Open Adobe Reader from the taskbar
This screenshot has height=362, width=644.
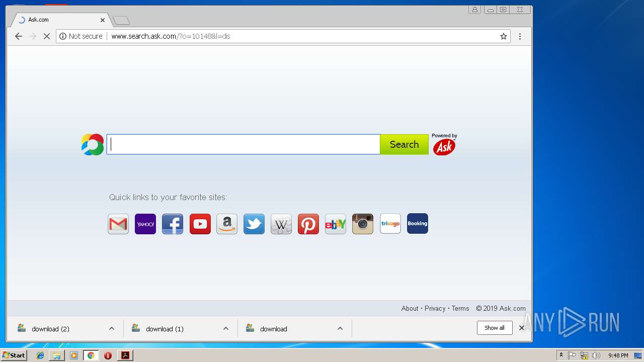click(x=125, y=355)
